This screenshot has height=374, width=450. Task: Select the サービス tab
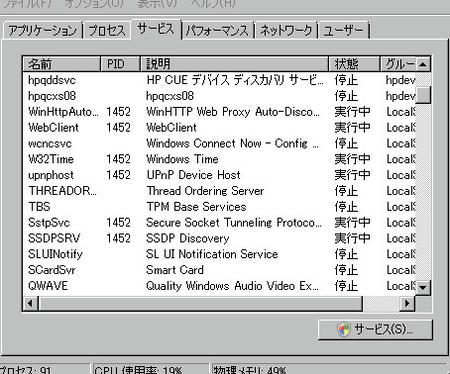click(x=156, y=29)
